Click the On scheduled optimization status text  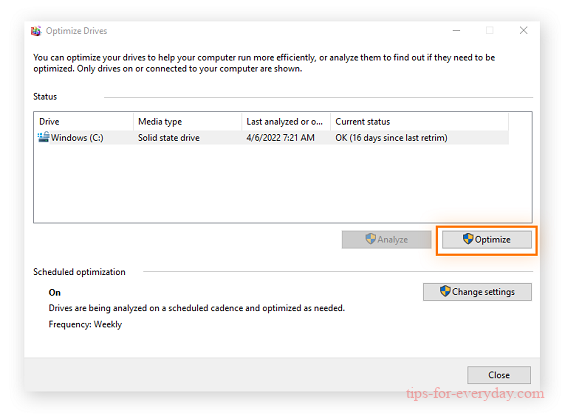(x=55, y=293)
